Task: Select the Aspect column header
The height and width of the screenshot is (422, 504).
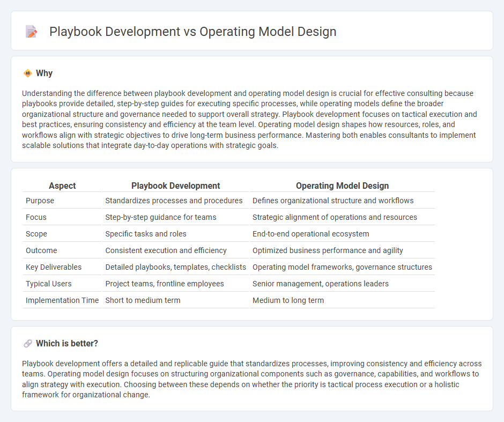Action: click(62, 186)
